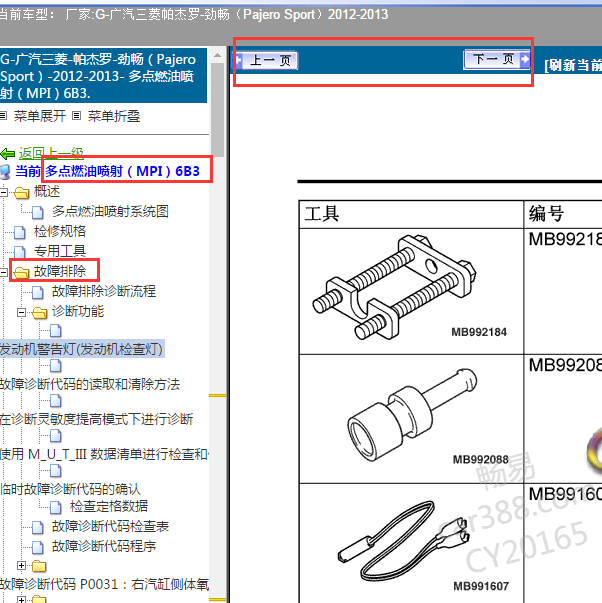Expand folder above 故障诊断代码 P0031
The width and height of the screenshot is (602, 603).
22,566
